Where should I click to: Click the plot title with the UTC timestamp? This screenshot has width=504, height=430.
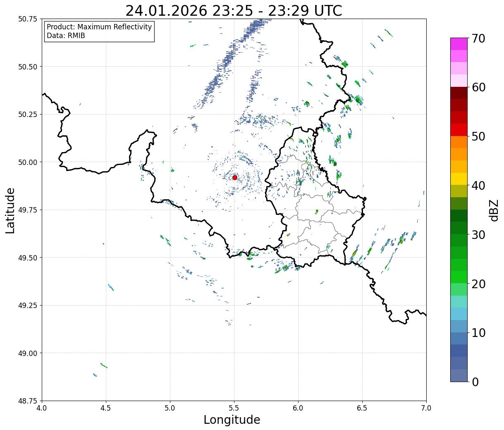pos(234,11)
